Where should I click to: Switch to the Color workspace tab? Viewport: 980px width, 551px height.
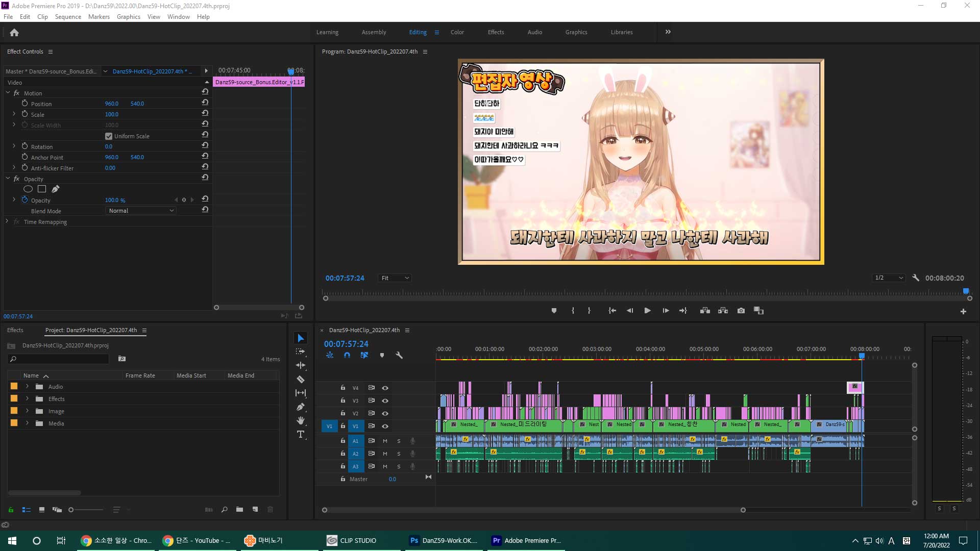(x=457, y=32)
